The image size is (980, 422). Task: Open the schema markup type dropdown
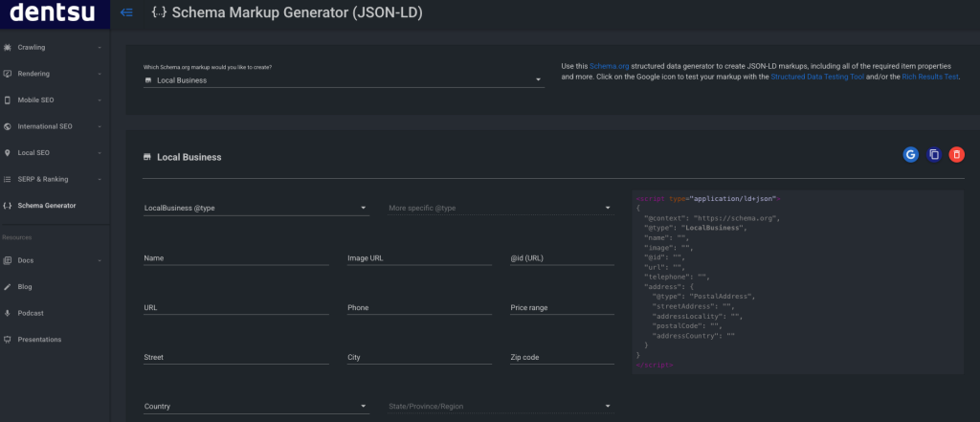(344, 80)
